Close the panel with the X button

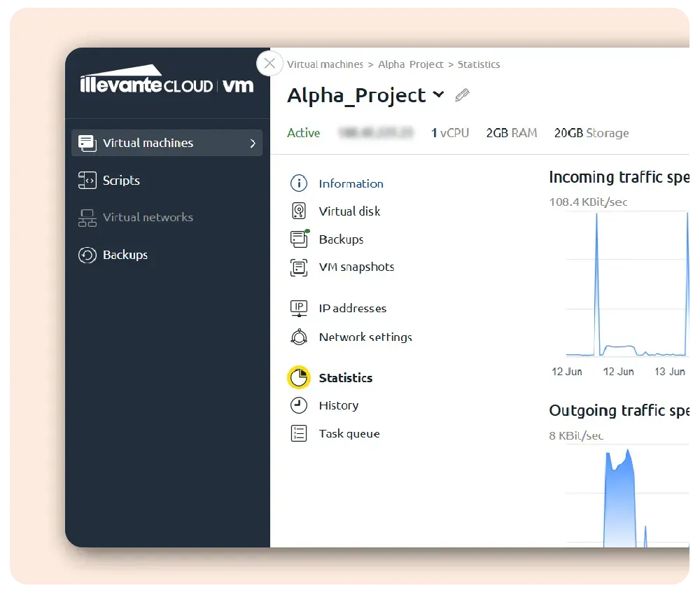[x=269, y=64]
